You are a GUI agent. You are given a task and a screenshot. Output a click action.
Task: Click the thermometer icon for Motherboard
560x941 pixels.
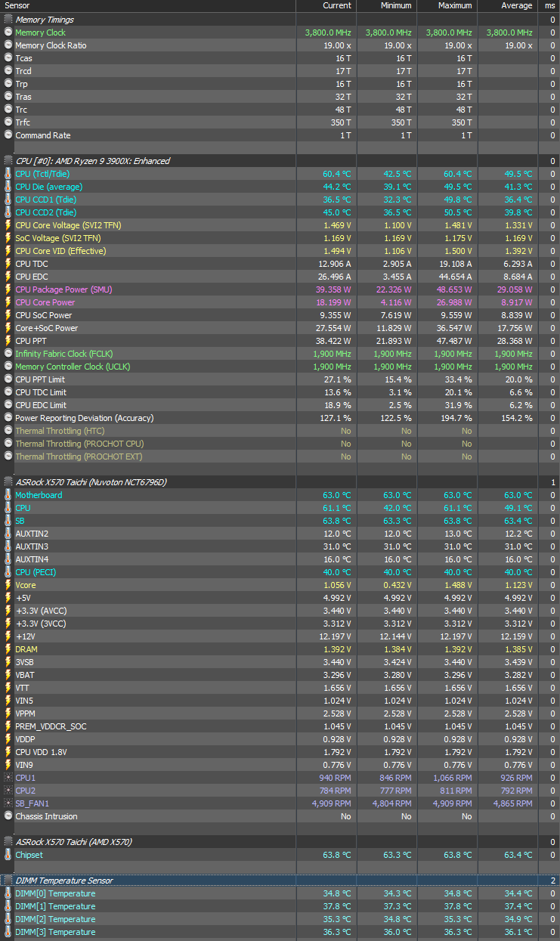pyautogui.click(x=8, y=495)
